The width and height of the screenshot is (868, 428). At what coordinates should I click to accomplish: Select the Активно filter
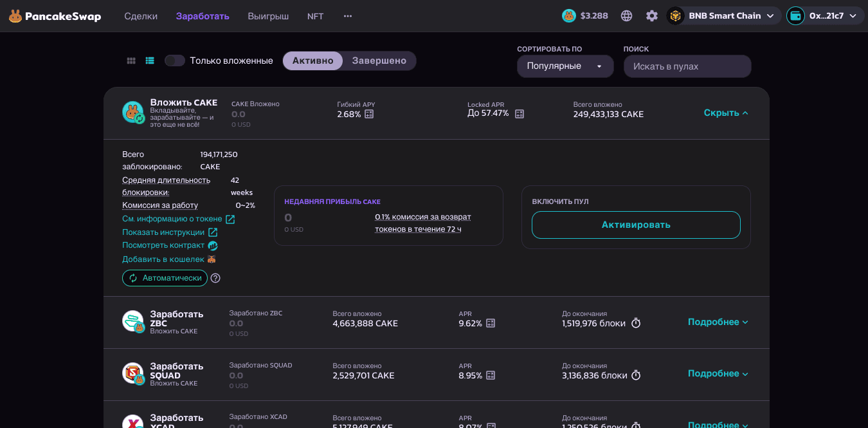point(313,60)
